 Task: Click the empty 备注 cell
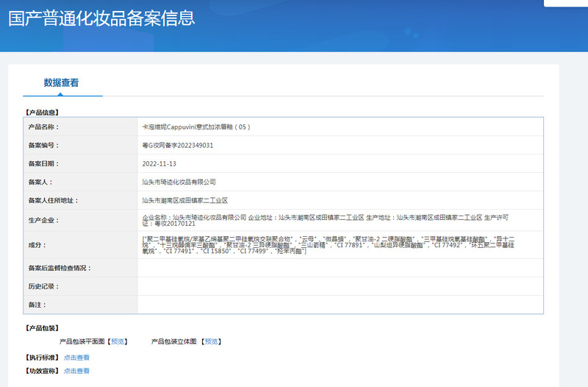(340, 305)
